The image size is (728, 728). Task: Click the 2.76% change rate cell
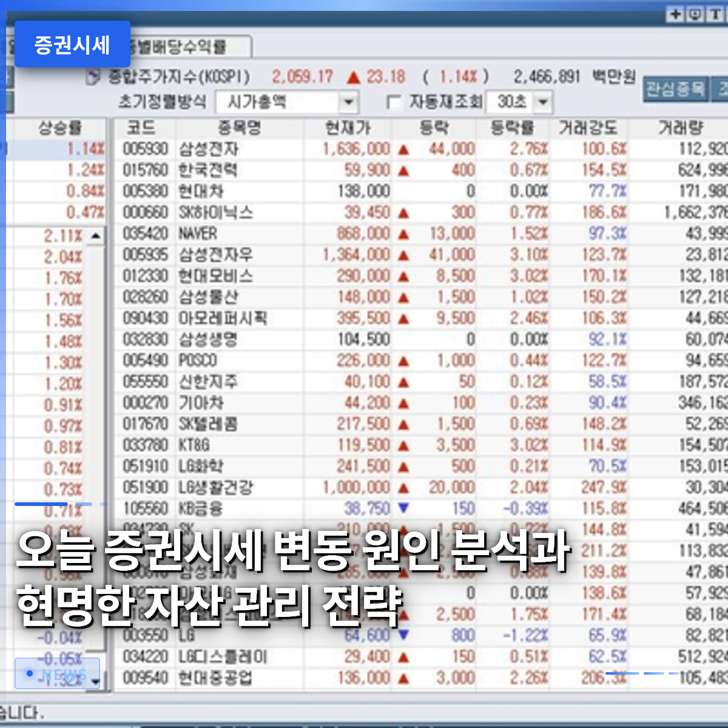pyautogui.click(x=529, y=149)
